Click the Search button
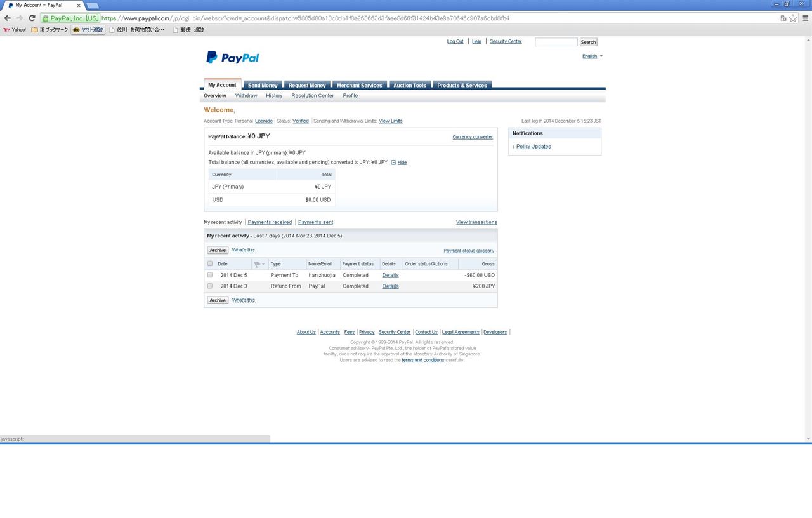812x518 pixels. point(588,42)
